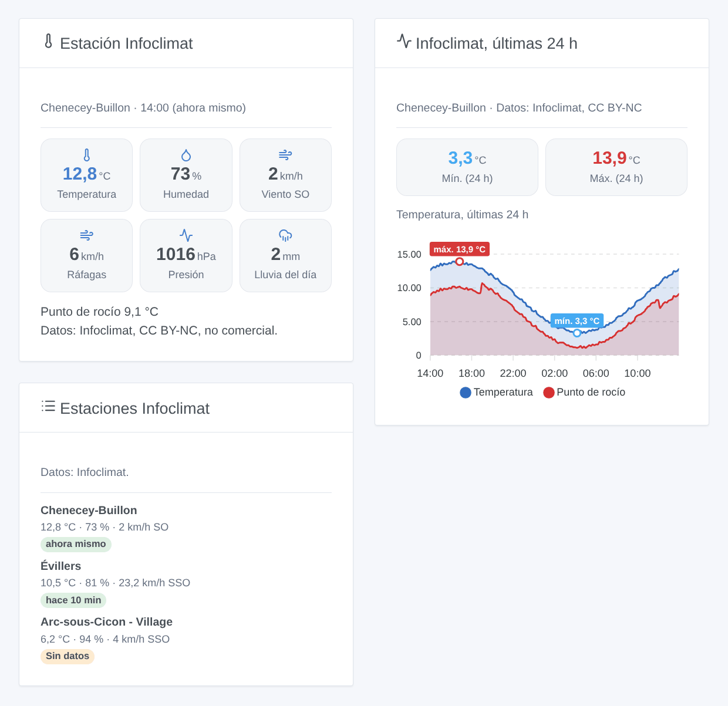
Task: Click the list icon beside Estaciones Infoclimat
Action: tap(48, 406)
